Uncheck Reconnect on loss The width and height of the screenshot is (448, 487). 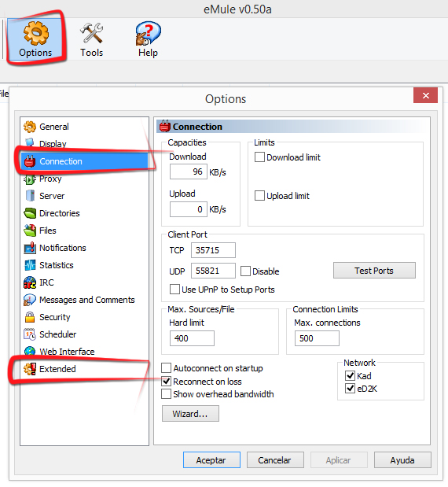[167, 381]
